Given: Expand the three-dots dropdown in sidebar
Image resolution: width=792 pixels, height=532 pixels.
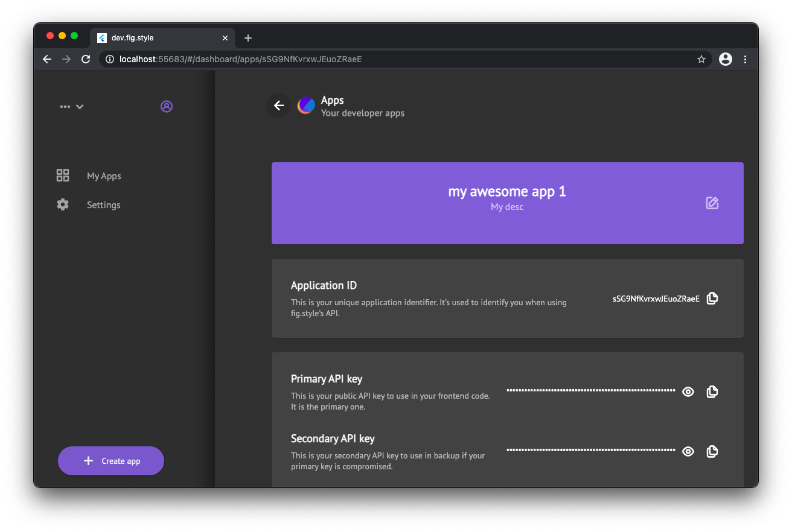Looking at the screenshot, I should tap(71, 107).
